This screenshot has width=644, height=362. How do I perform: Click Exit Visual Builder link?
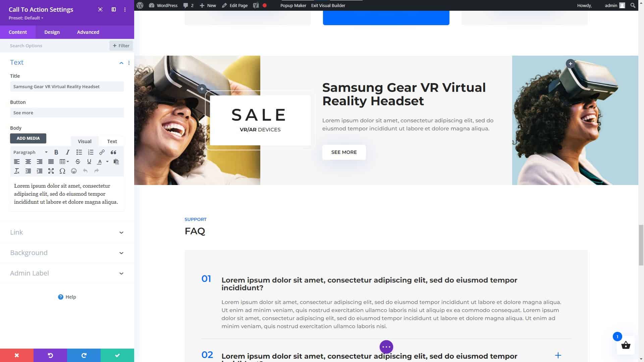[x=328, y=5]
